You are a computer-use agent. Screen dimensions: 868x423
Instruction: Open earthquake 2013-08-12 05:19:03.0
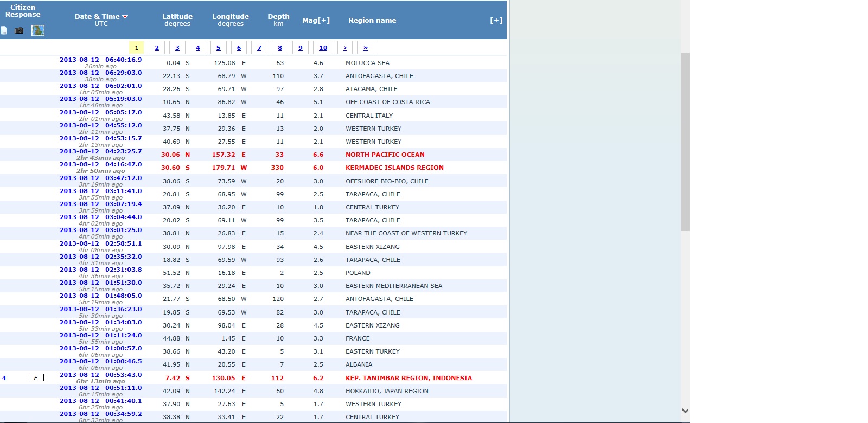[x=100, y=99]
